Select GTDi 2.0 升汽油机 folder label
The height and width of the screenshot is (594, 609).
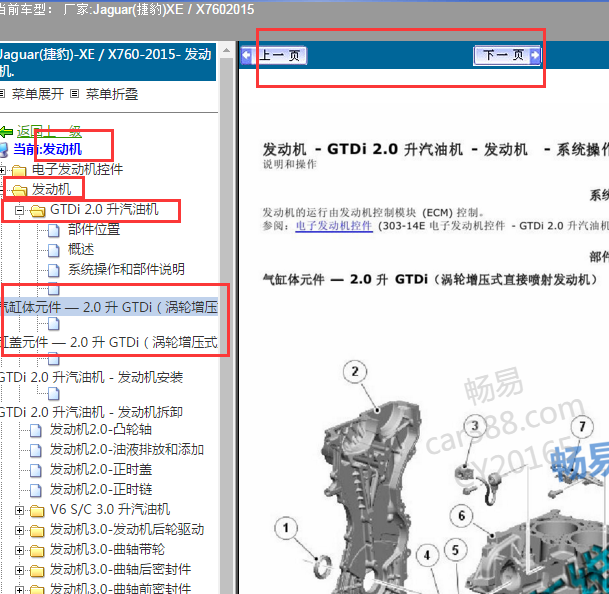104,210
